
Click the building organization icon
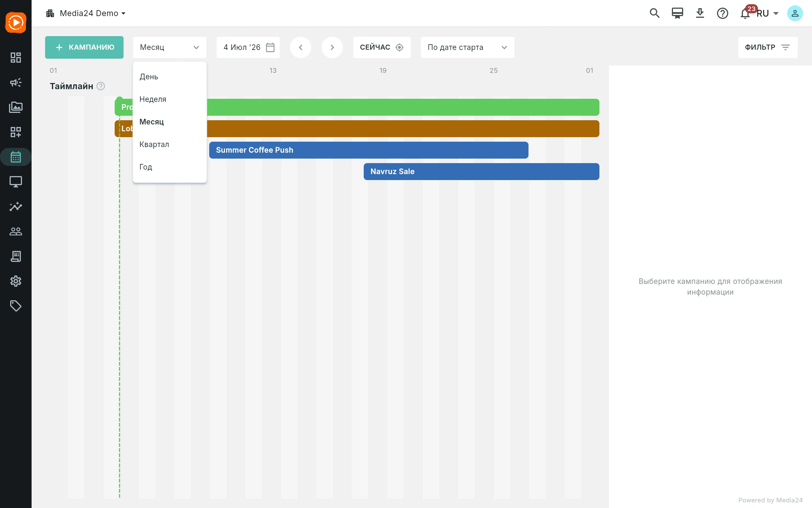(50, 14)
